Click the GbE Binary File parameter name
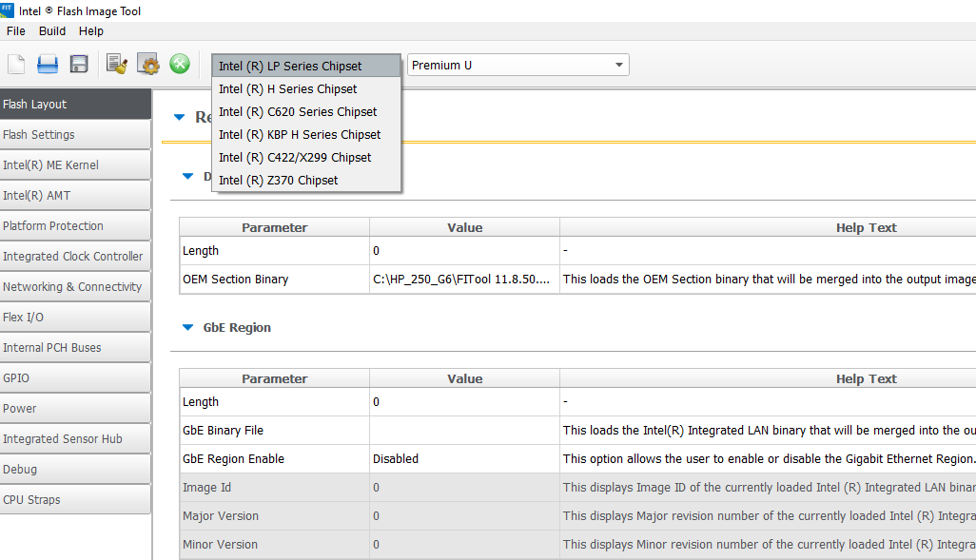The height and width of the screenshot is (560, 976). [223, 431]
